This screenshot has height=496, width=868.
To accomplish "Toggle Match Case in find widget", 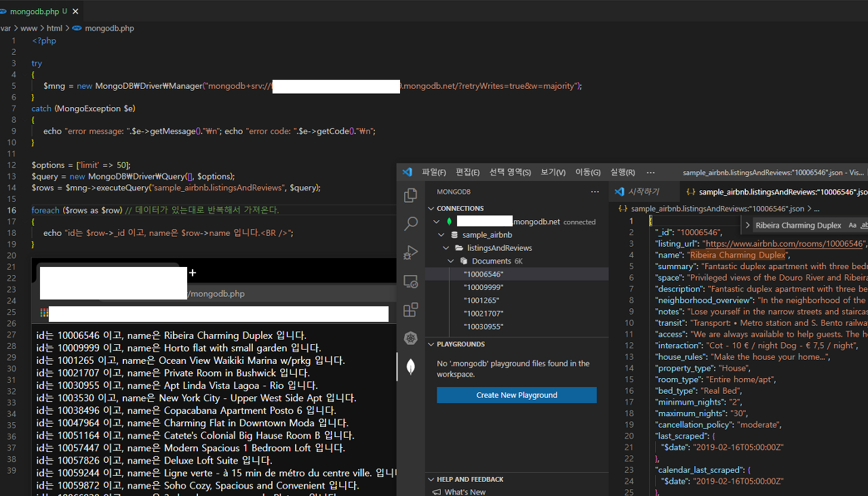I will click(852, 225).
